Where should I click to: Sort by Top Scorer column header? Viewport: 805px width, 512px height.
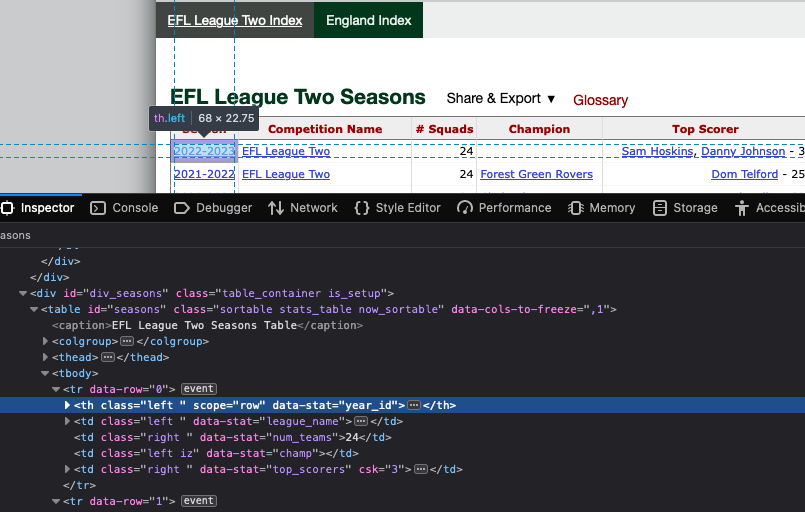(x=705, y=129)
